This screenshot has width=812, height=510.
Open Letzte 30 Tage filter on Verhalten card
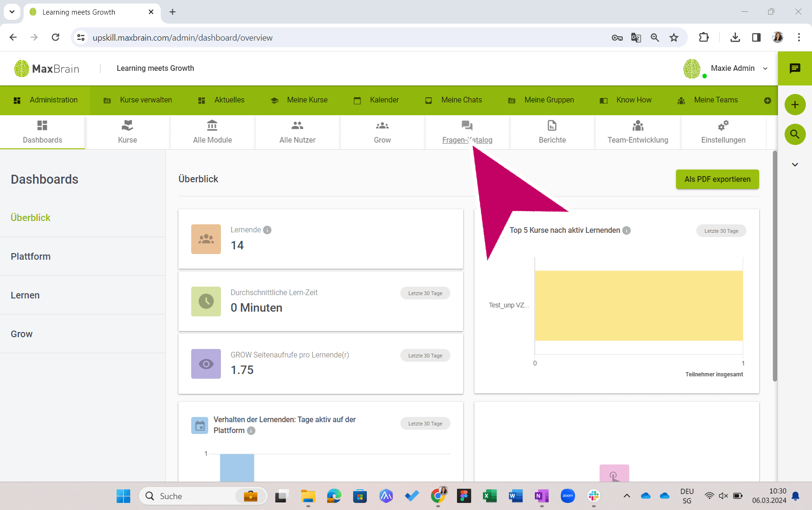click(425, 424)
